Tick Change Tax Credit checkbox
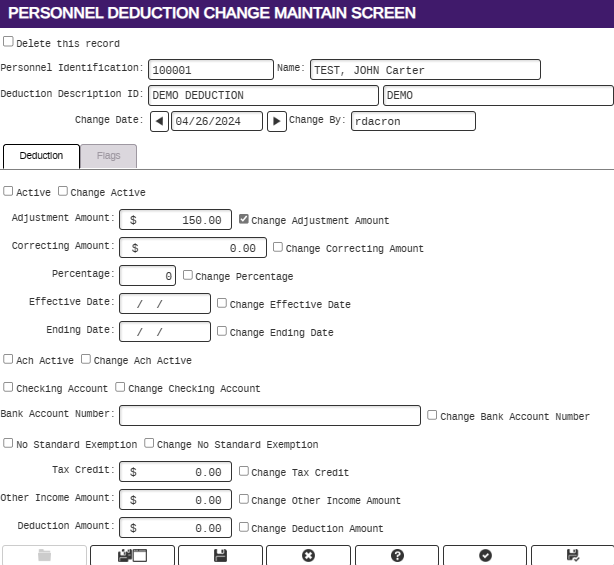 point(244,471)
